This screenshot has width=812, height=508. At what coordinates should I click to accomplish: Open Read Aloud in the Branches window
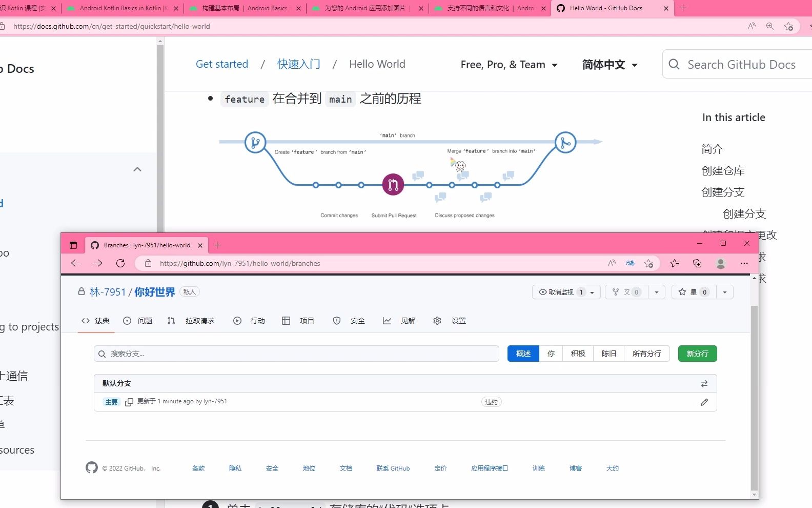612,263
